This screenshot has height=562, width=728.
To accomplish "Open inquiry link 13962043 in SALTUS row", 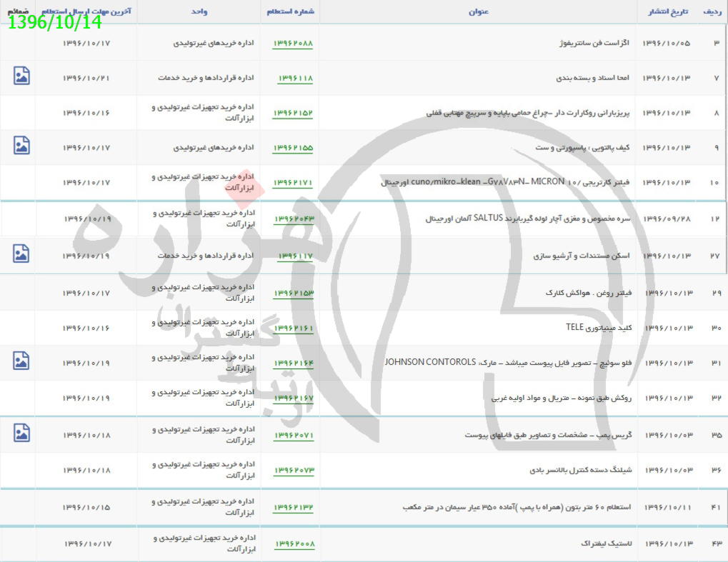I will pyautogui.click(x=293, y=219).
